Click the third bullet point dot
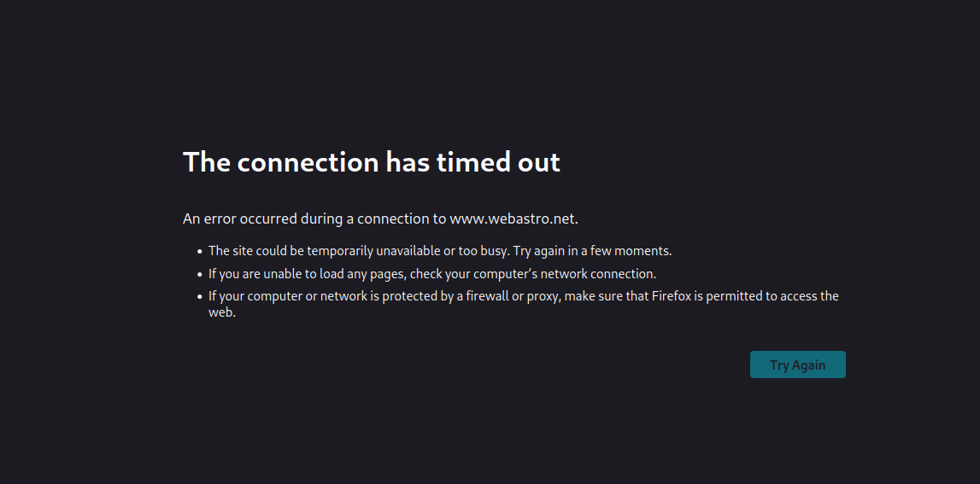Viewport: 980px width, 484px height. click(200, 297)
